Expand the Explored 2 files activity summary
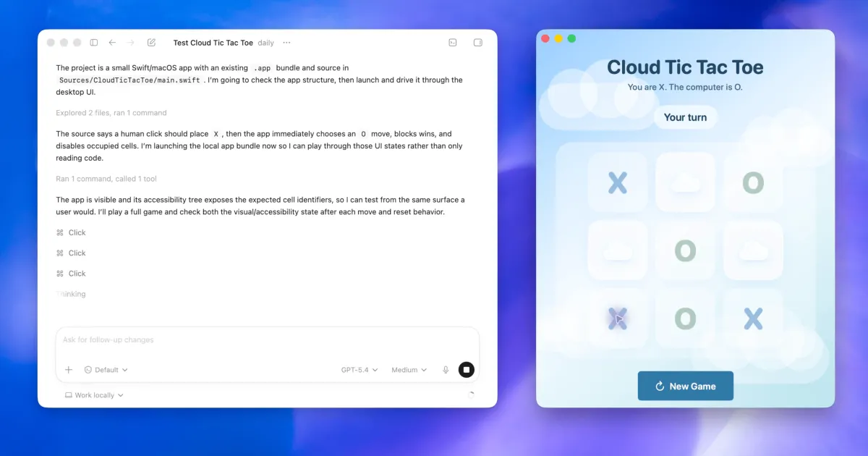Viewport: 868px width, 456px height. coord(111,113)
